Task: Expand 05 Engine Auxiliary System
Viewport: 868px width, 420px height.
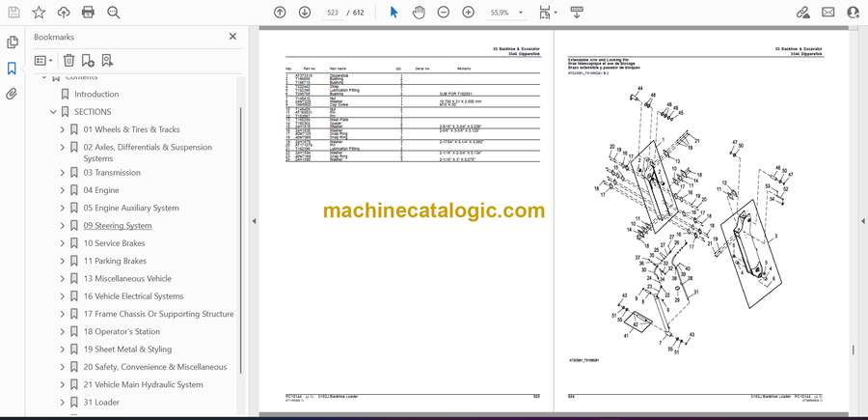Action: pos(62,209)
